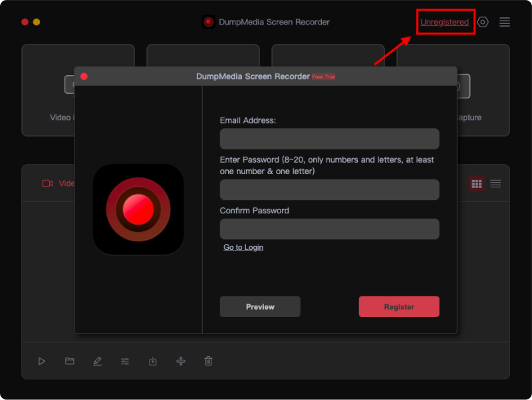Switch to list view of recordings
The image size is (532, 400).
(495, 184)
